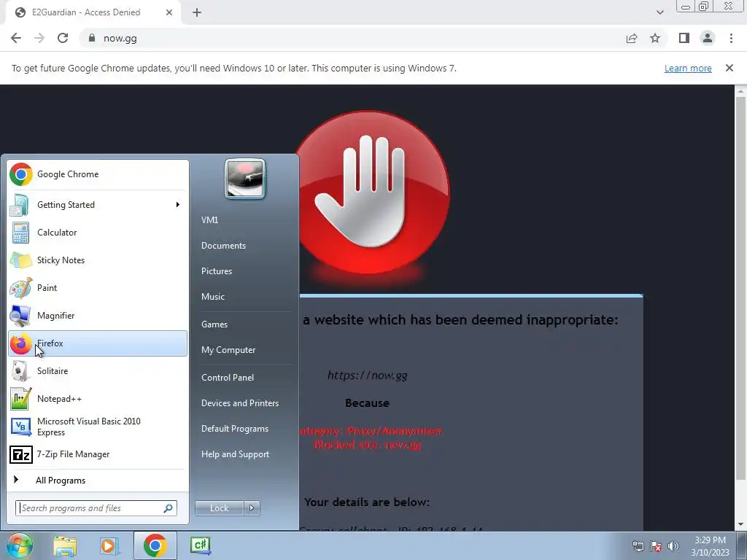Image resolution: width=747 pixels, height=560 pixels.
Task: Expand Getting Started submenu arrow
Action: point(178,205)
